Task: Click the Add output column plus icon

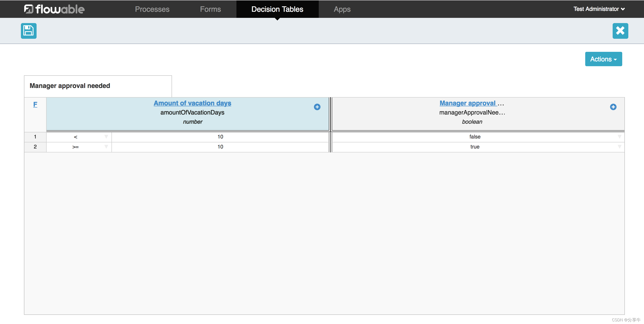Action: pyautogui.click(x=614, y=107)
